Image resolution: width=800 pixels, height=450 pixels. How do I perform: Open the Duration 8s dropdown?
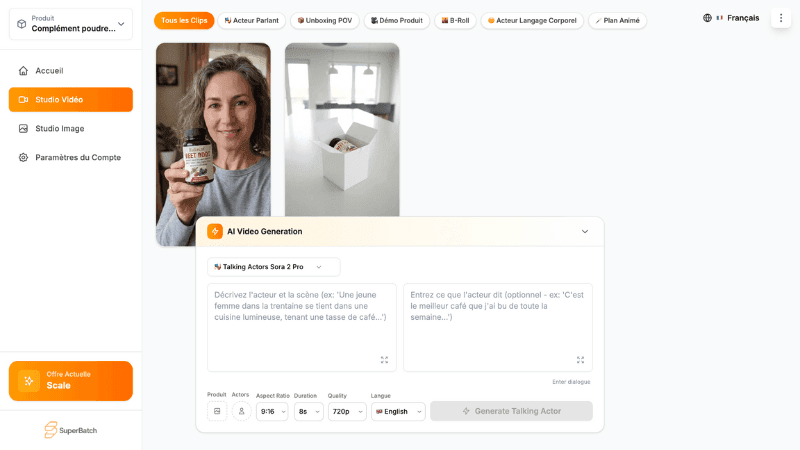tap(309, 411)
